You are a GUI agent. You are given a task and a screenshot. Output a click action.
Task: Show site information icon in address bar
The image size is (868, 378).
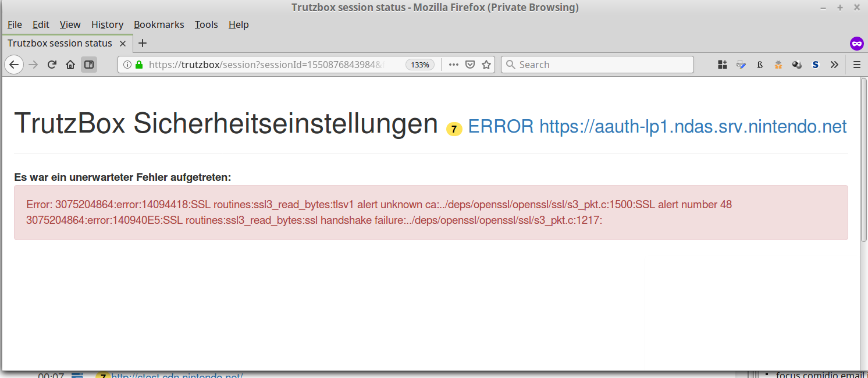point(127,65)
